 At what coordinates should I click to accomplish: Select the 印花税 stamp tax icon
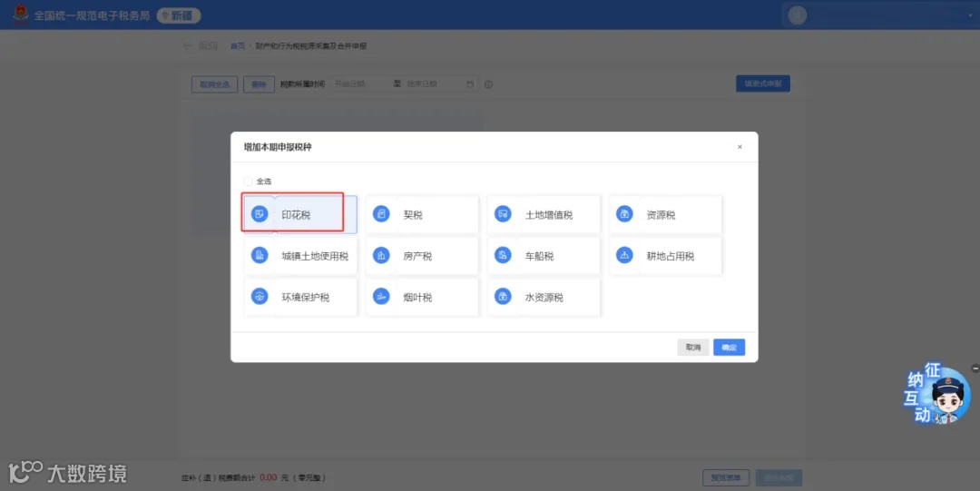pos(260,214)
